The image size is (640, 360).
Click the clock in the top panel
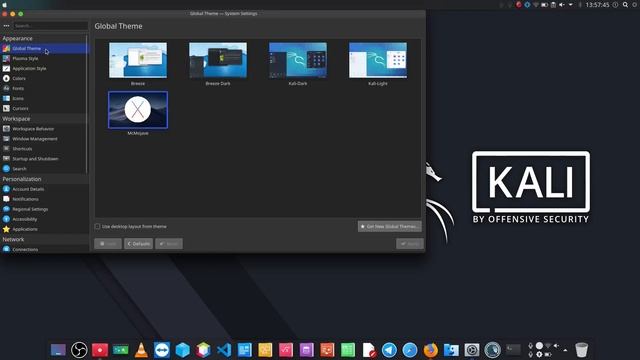pyautogui.click(x=597, y=5)
